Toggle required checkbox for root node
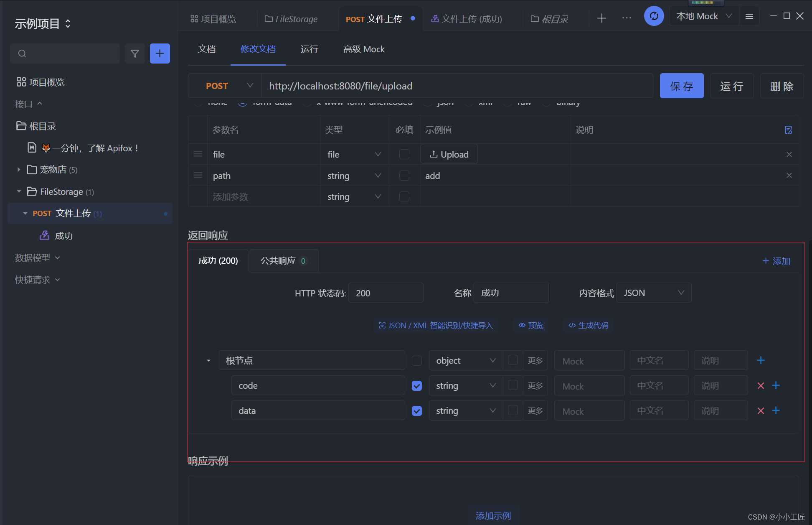This screenshot has height=525, width=812. (x=416, y=361)
